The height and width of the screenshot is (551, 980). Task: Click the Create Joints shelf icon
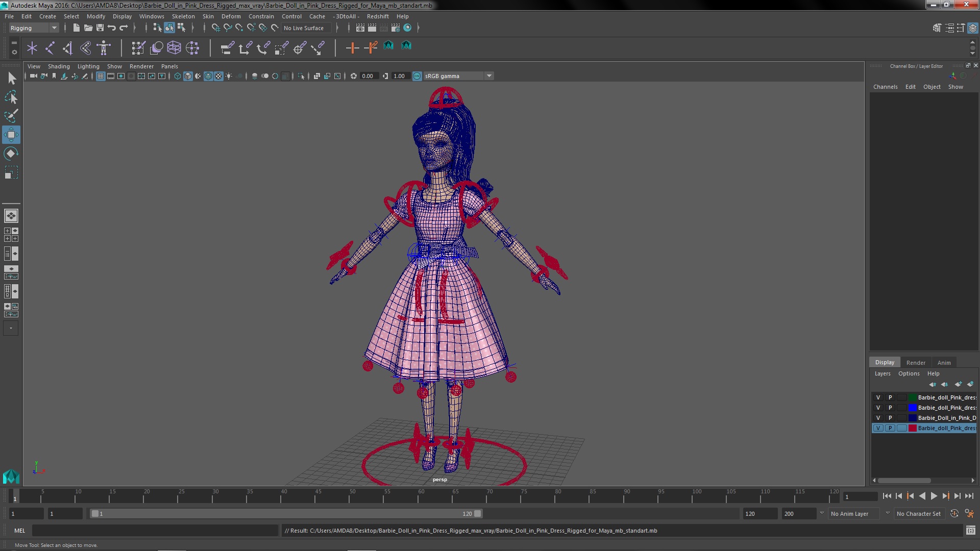tap(50, 48)
